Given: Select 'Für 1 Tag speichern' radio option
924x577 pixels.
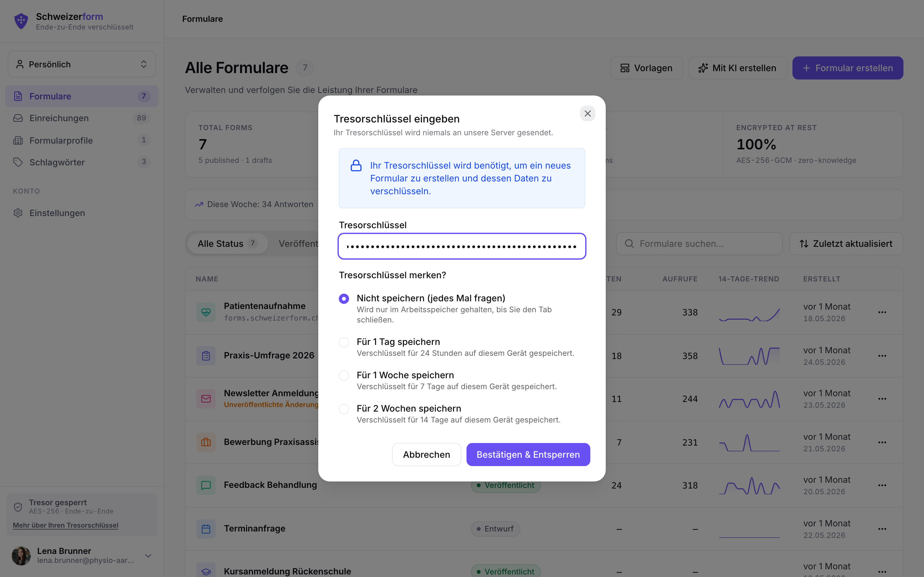Looking at the screenshot, I should click(344, 342).
